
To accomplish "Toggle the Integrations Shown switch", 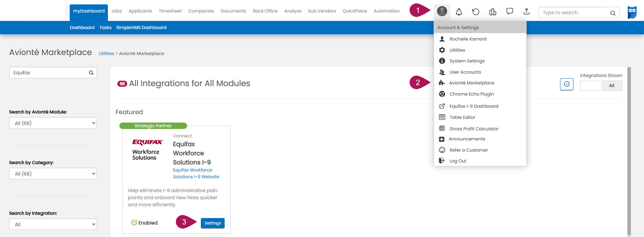I will tap(601, 86).
